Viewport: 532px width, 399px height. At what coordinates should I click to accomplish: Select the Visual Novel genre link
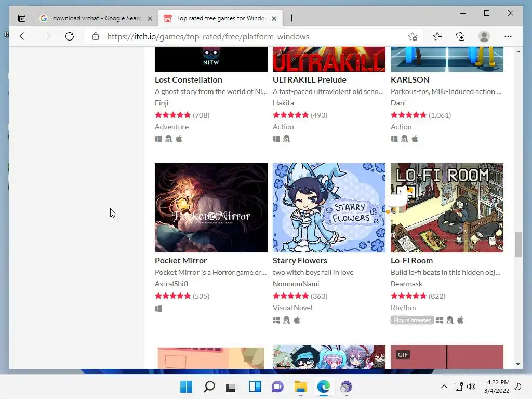(x=292, y=308)
